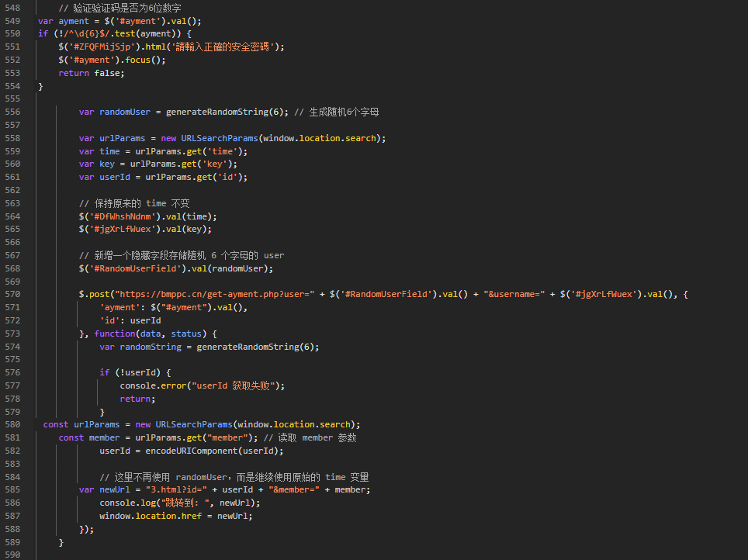
Task: Click the string "userId 获取失败"
Action: 234,386
